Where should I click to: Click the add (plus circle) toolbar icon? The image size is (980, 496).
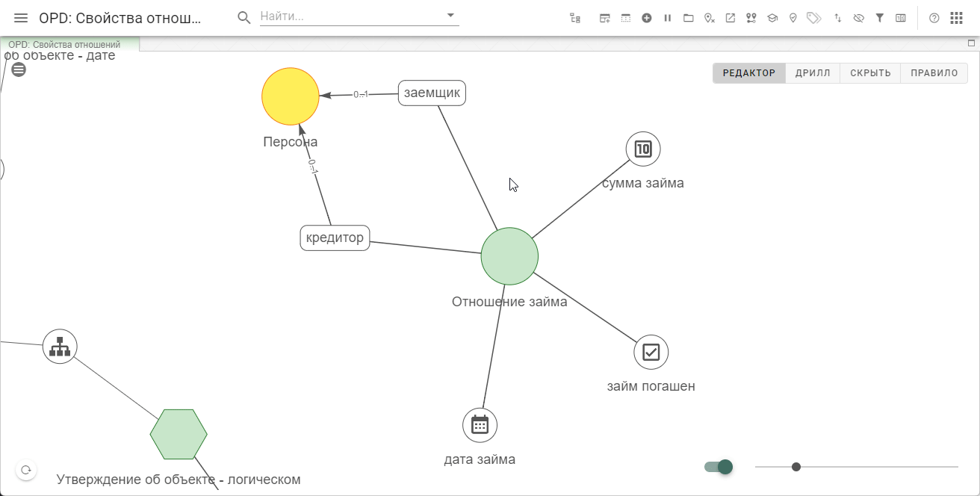[x=647, y=18]
